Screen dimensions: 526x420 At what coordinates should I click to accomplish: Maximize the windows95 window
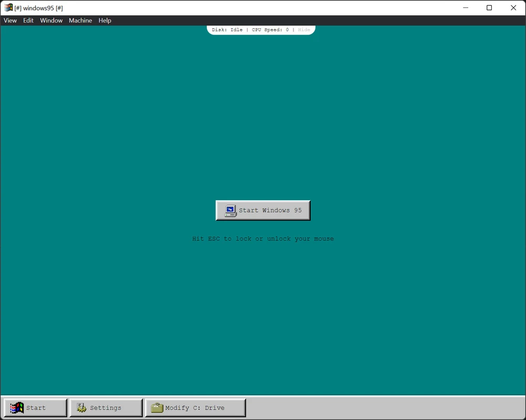[489, 8]
